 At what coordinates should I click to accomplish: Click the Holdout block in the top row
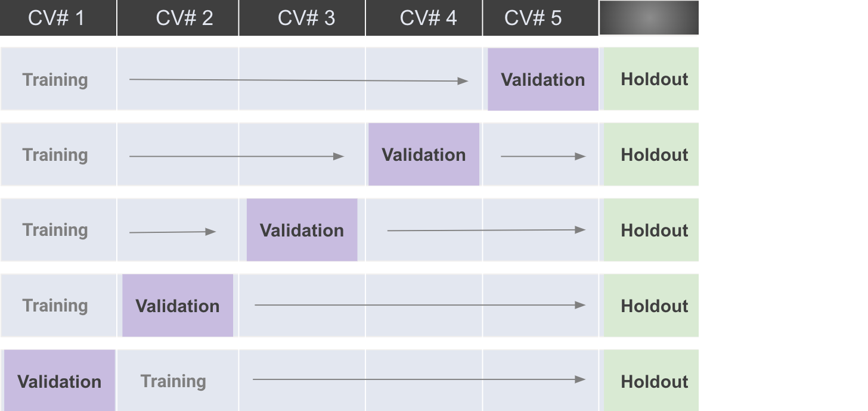pyautogui.click(x=654, y=79)
